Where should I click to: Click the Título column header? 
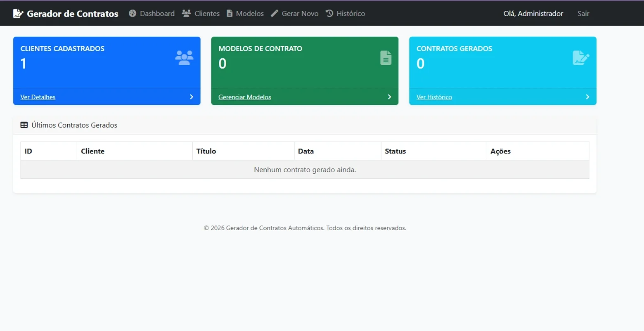243,151
